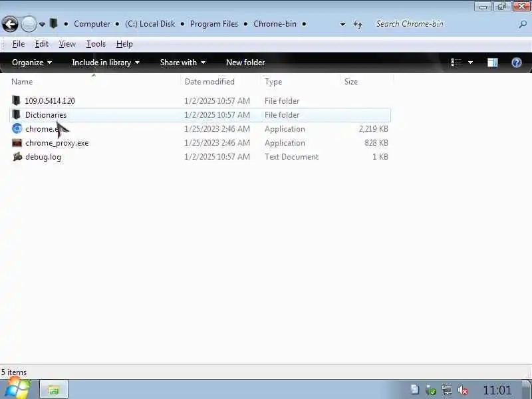Click the 828 KB size cell
Screen dimensions: 532x399
coord(376,143)
